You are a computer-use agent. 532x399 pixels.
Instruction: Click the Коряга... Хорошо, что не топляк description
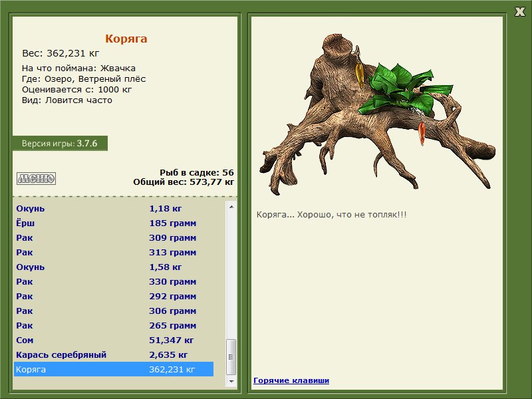point(331,214)
